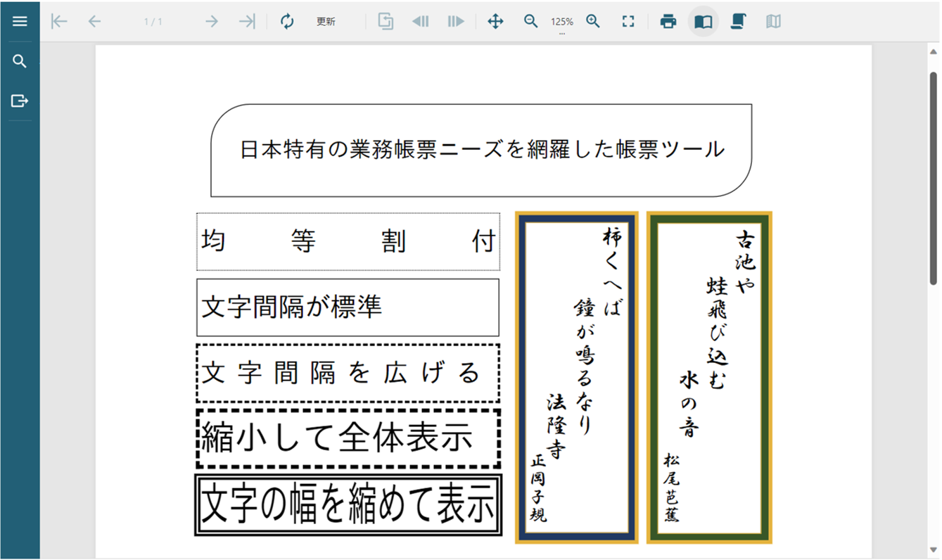
Task: Go to the next page
Action: tap(211, 21)
